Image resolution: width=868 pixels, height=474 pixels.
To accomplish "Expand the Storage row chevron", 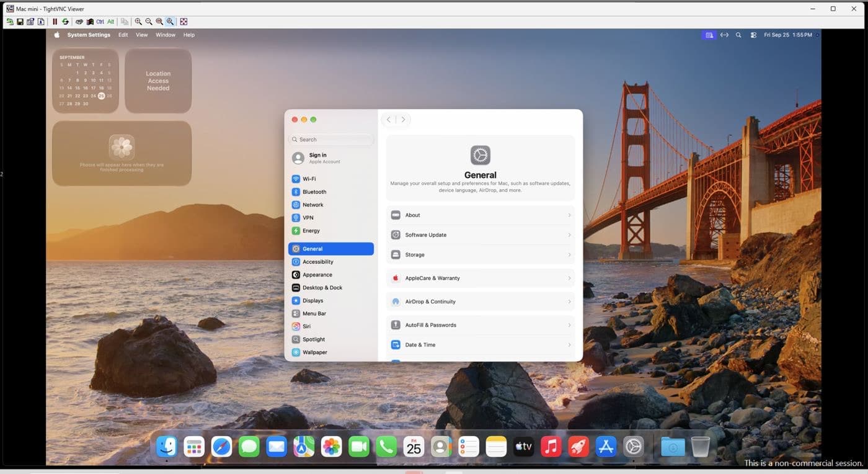I will (569, 255).
